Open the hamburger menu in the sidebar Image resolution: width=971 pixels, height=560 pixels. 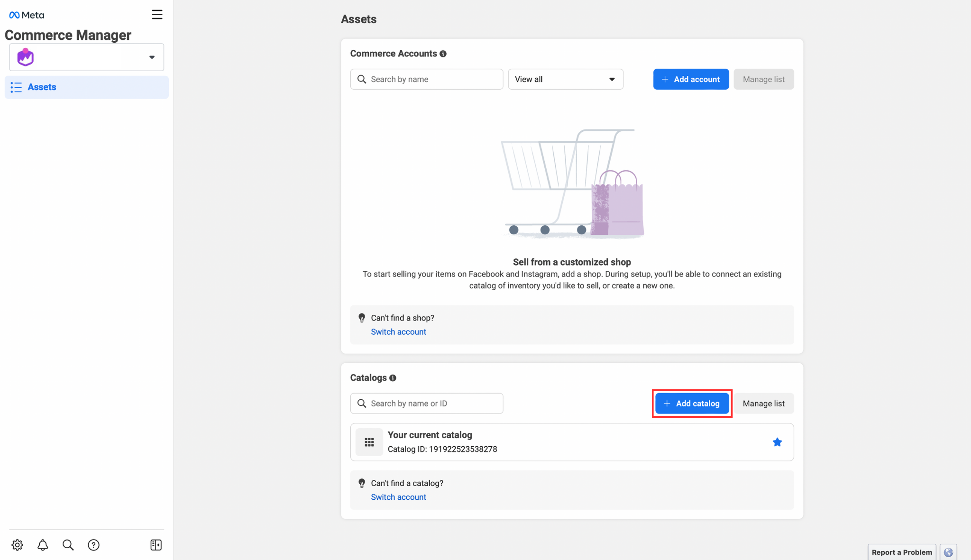(157, 15)
